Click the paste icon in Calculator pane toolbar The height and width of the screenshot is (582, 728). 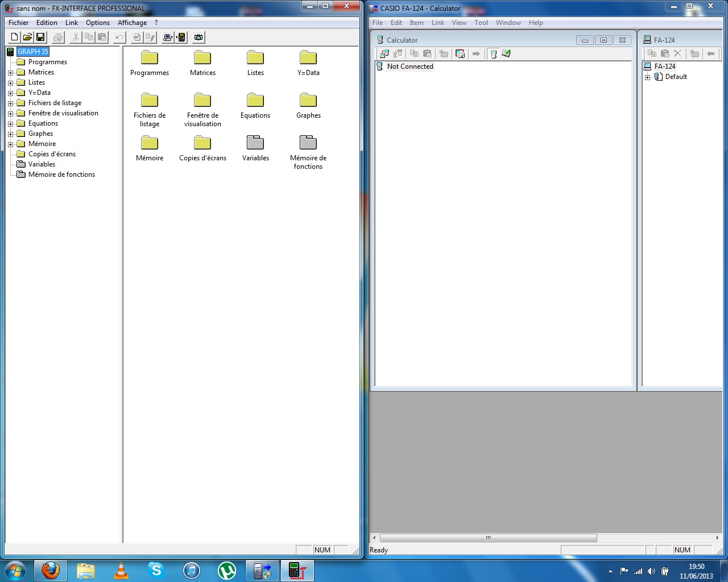point(427,53)
